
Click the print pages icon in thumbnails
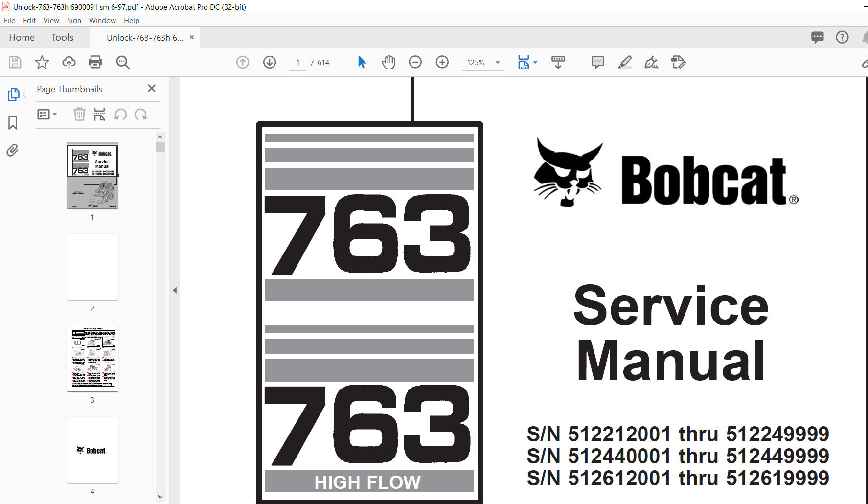tap(99, 115)
